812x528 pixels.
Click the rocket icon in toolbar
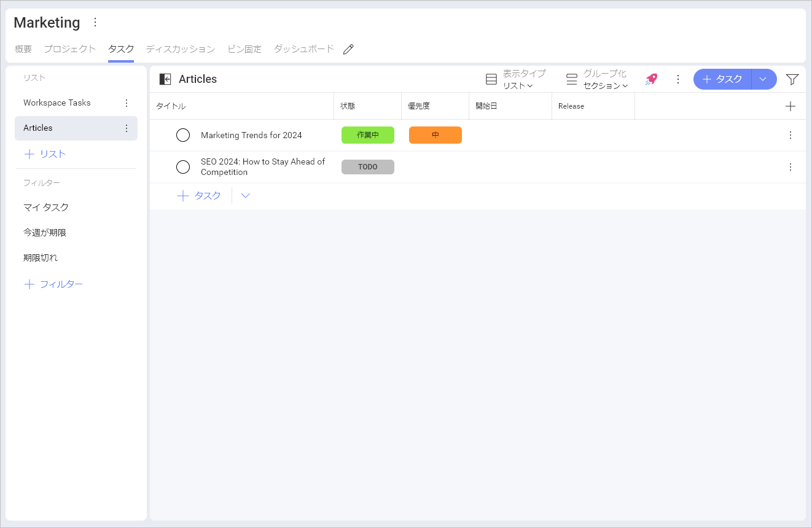651,79
